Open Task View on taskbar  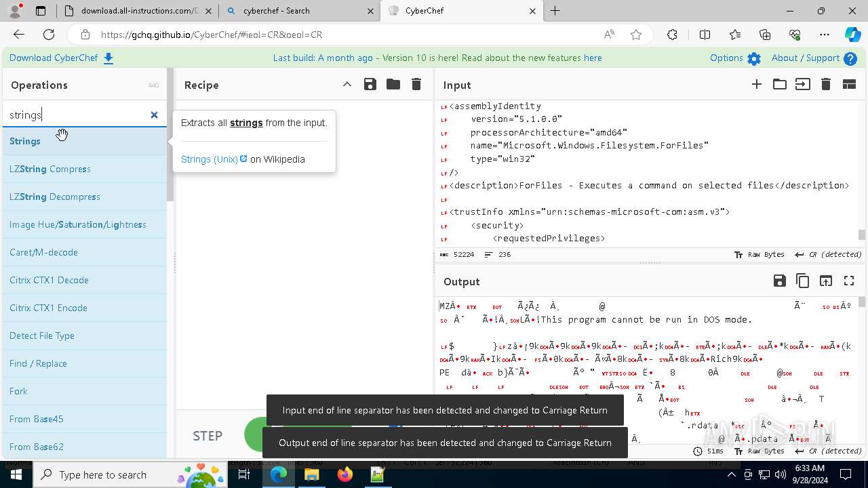(x=245, y=474)
